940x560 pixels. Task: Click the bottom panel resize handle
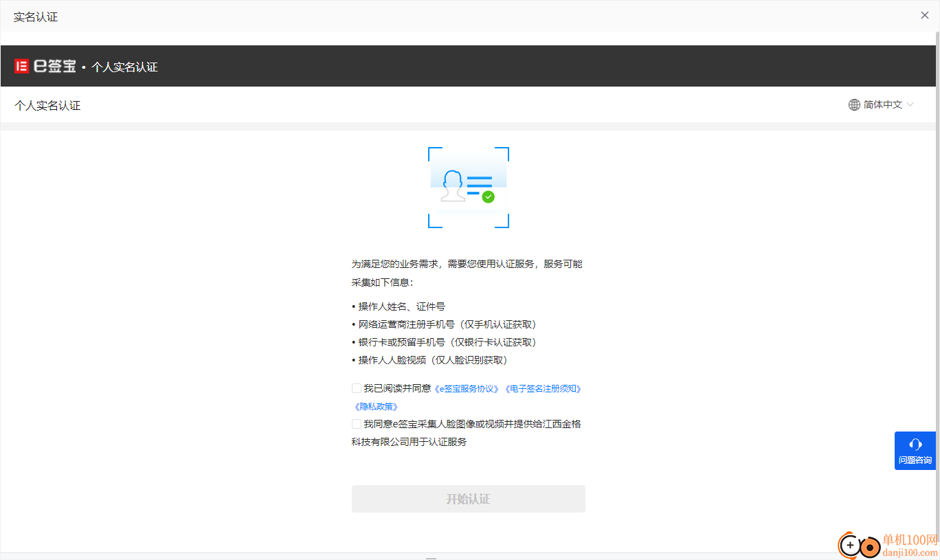pyautogui.click(x=431, y=558)
